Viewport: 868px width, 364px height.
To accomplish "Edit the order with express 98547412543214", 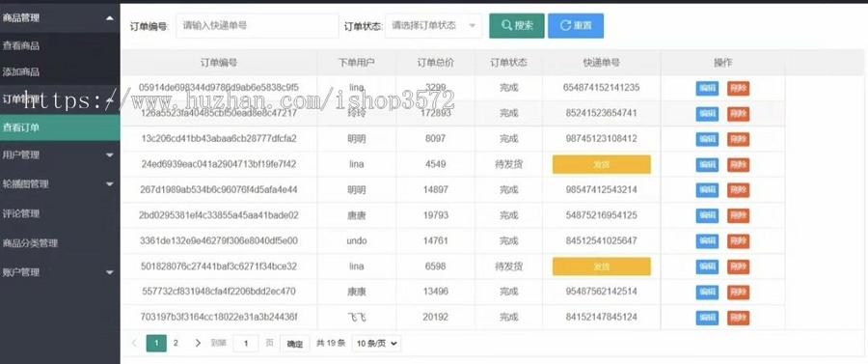I will pyautogui.click(x=707, y=190).
